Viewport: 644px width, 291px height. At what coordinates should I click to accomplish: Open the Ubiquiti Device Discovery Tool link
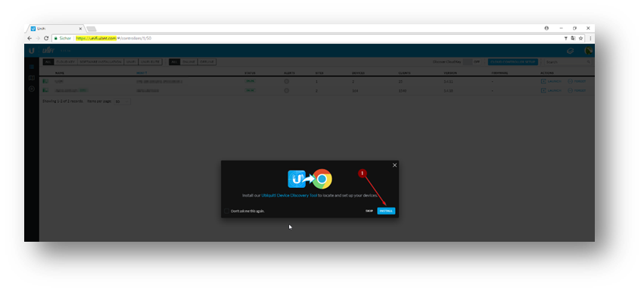tap(289, 196)
